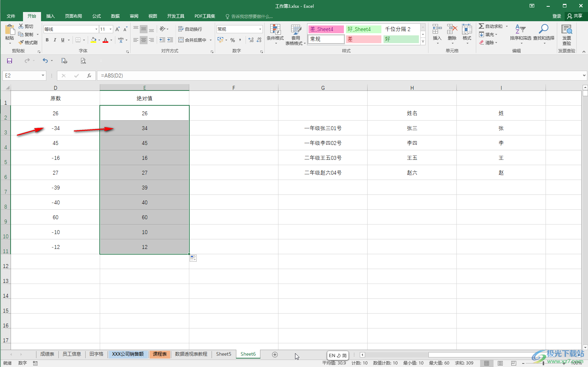The height and width of the screenshot is (367, 588).
Task: Toggle Wrap Text (自动换行)
Action: click(190, 29)
